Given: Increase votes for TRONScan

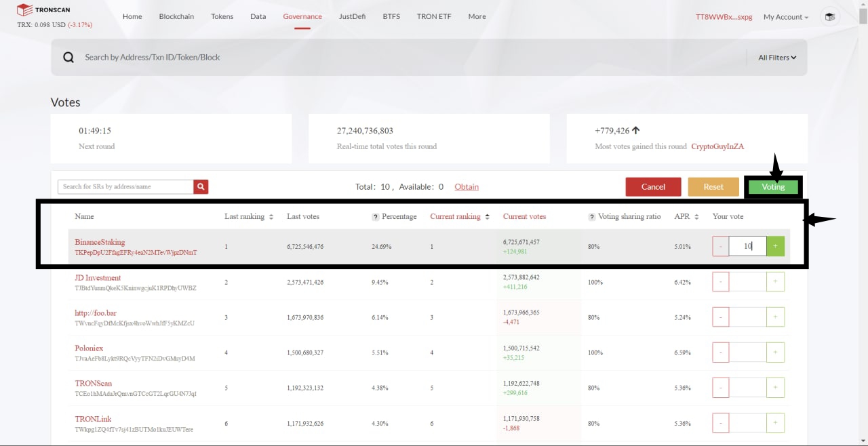Looking at the screenshot, I should pos(776,388).
